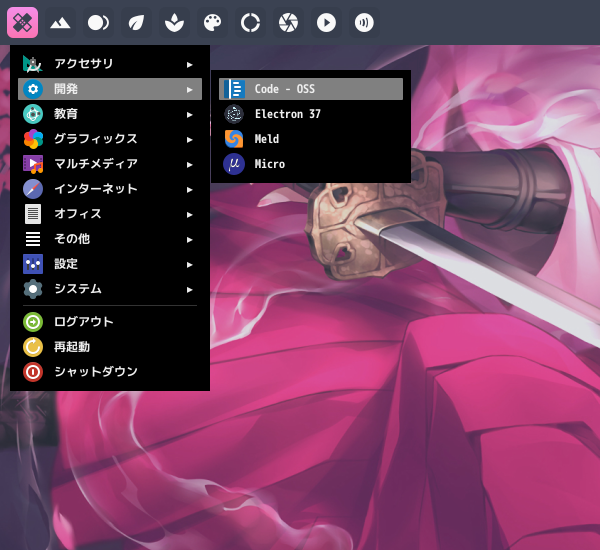Launch Electron 37 from submenu
Image resolution: width=600 pixels, height=550 pixels.
[311, 114]
